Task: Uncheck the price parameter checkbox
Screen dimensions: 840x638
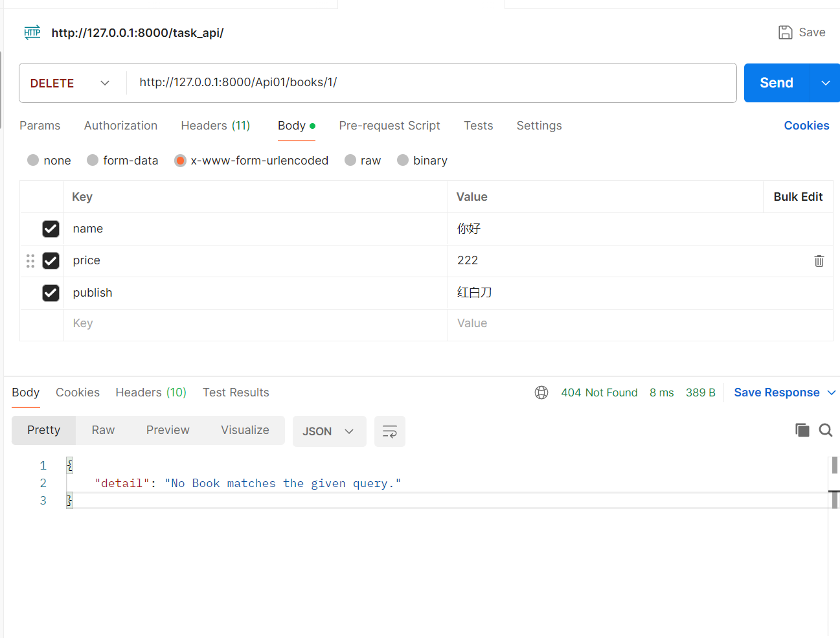Action: pyautogui.click(x=51, y=260)
